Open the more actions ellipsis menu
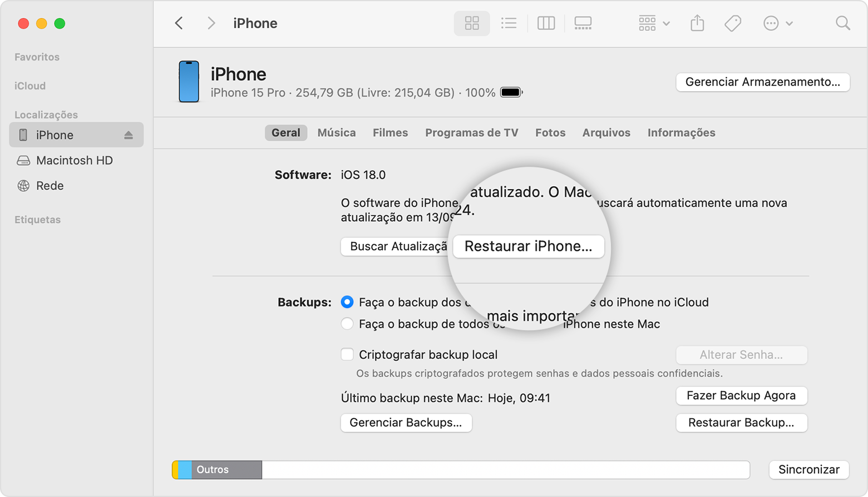This screenshot has height=497, width=868. 777,23
